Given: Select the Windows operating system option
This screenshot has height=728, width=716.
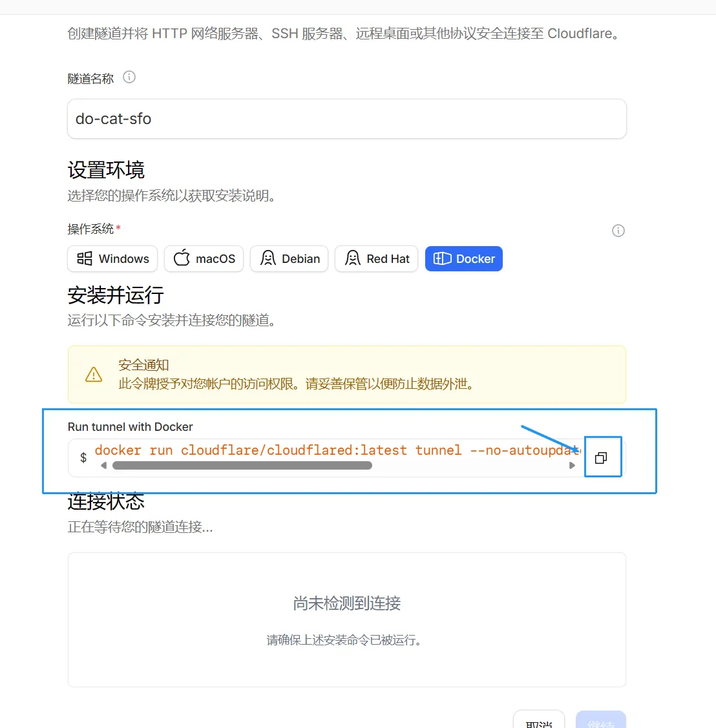Looking at the screenshot, I should tap(112, 259).
